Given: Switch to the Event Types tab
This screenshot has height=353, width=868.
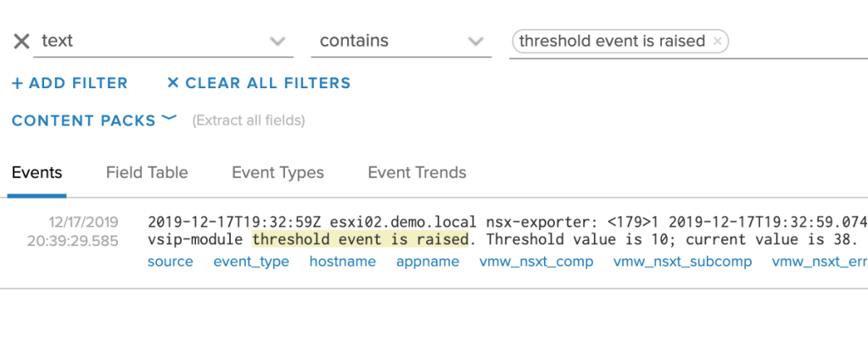Looking at the screenshot, I should pyautogui.click(x=277, y=172).
